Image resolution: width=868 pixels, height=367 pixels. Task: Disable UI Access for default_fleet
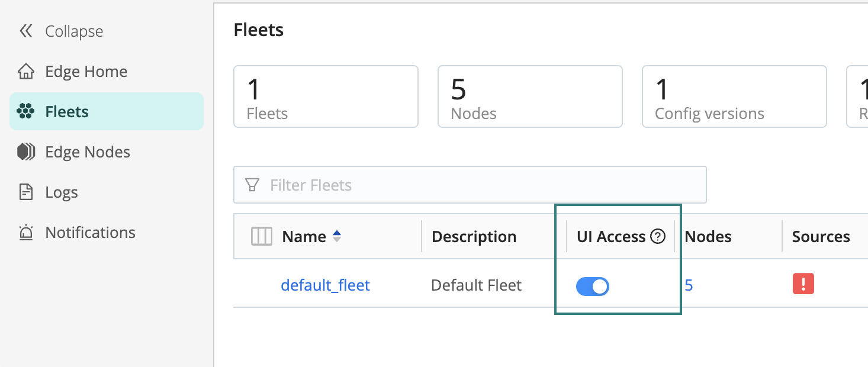(x=592, y=286)
